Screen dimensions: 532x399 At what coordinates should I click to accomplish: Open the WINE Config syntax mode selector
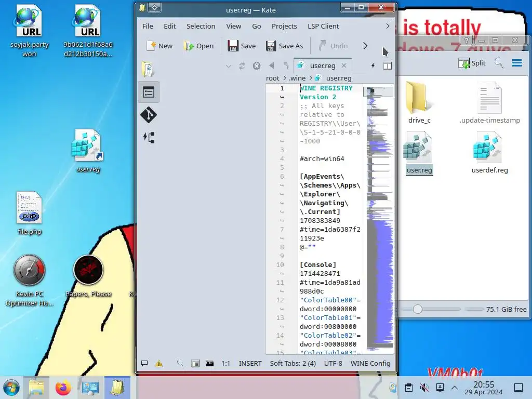[x=370, y=363]
